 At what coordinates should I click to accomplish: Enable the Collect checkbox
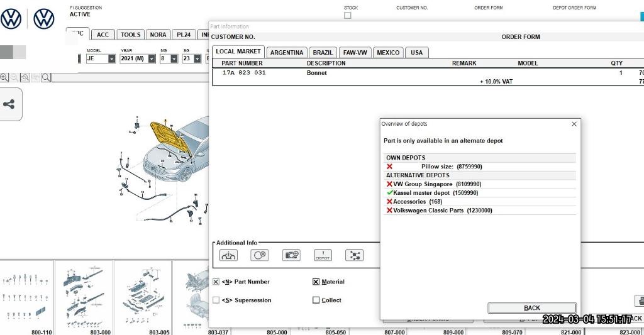point(316,300)
